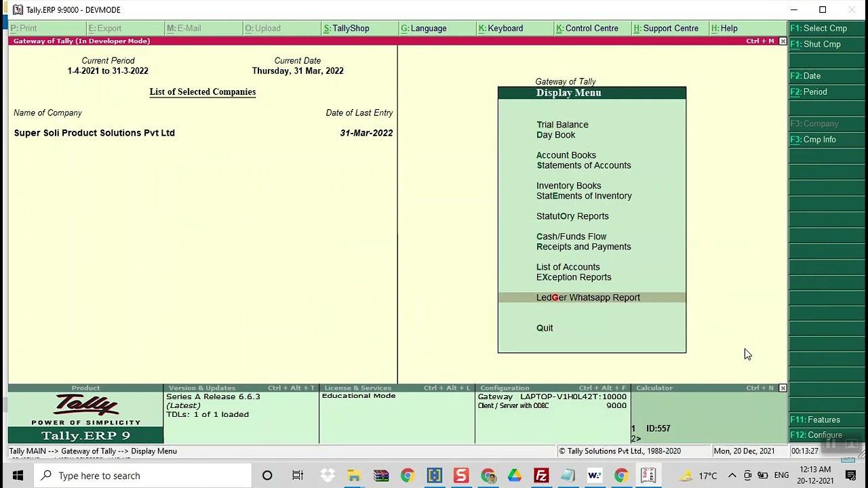
Task: Close the Calculator panel
Action: click(783, 388)
